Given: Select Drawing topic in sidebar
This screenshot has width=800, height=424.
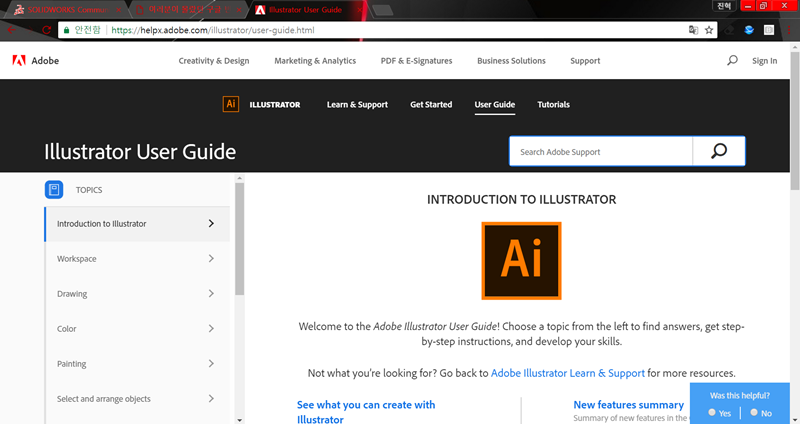Looking at the screenshot, I should (72, 294).
